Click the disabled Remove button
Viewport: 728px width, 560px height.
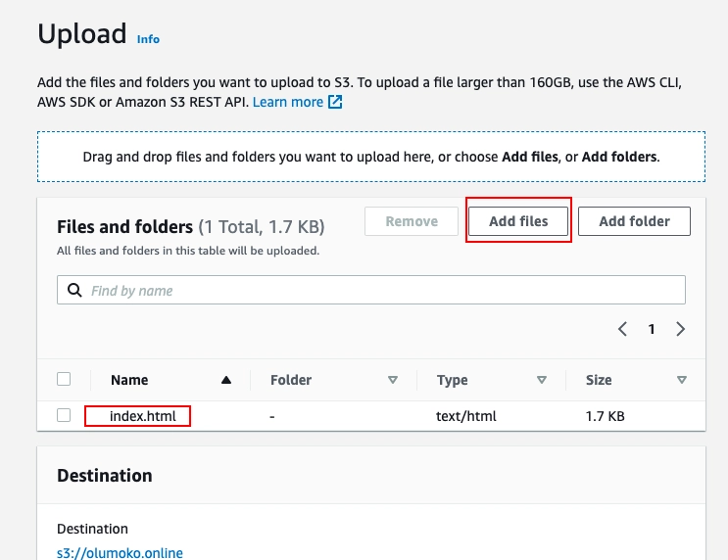[x=412, y=221]
